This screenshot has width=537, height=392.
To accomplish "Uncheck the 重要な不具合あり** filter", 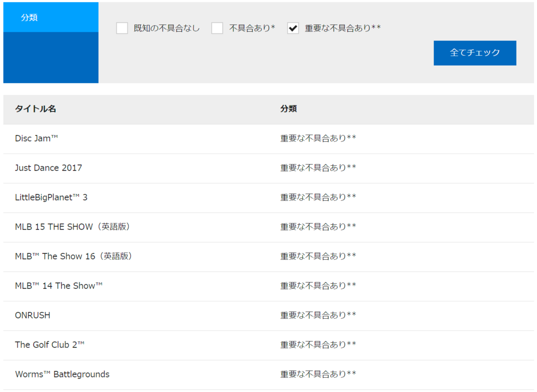I will [293, 28].
